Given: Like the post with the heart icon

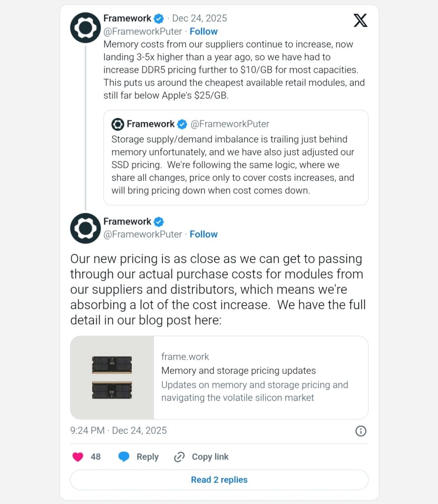Looking at the screenshot, I should 78,457.
